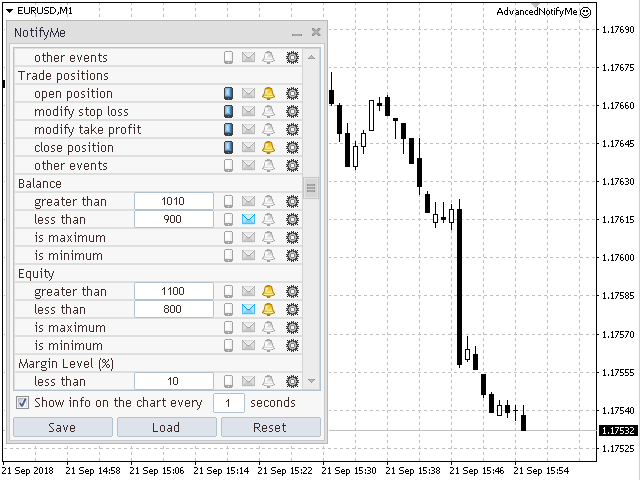
Task: Disable push notification for open position
Action: [229, 93]
